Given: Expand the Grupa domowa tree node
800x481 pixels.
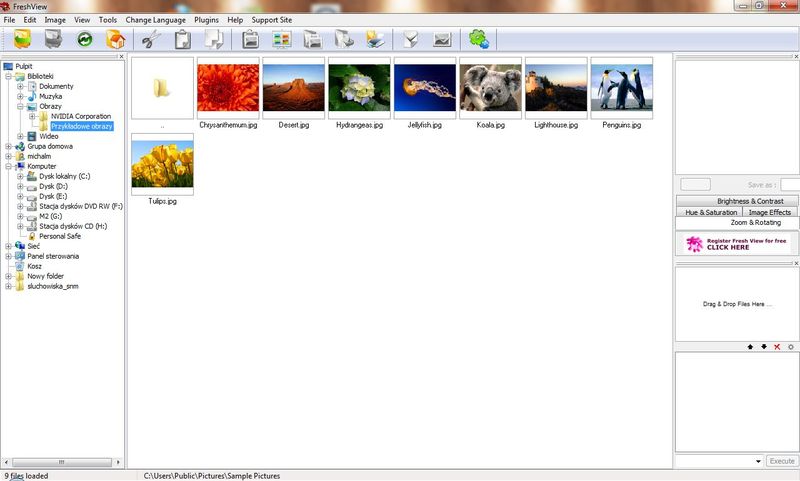Looking at the screenshot, I should [8, 146].
